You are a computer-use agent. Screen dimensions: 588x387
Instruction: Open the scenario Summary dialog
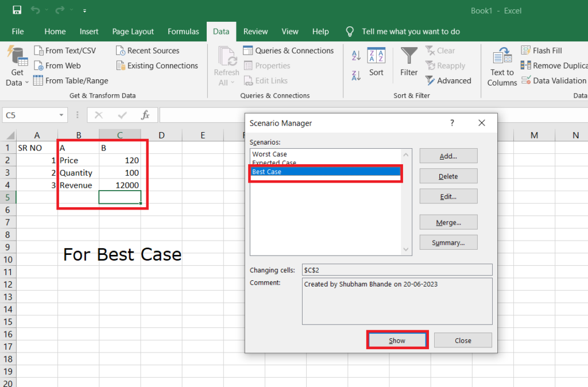pyautogui.click(x=448, y=242)
